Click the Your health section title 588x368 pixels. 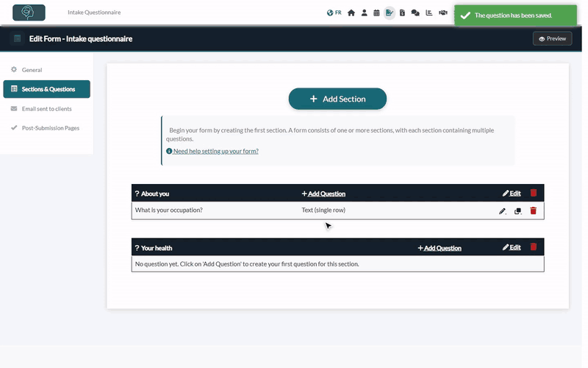pos(157,248)
